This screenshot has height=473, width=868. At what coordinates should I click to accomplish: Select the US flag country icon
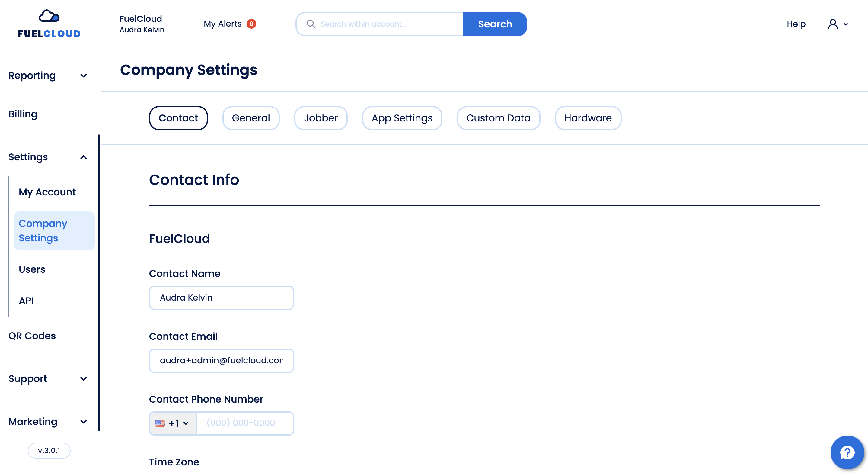point(160,423)
